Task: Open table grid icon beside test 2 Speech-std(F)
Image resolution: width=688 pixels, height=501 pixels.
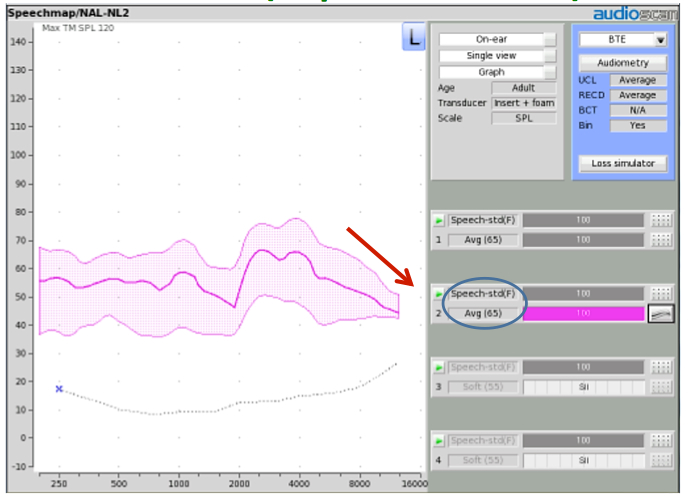Action: click(661, 293)
